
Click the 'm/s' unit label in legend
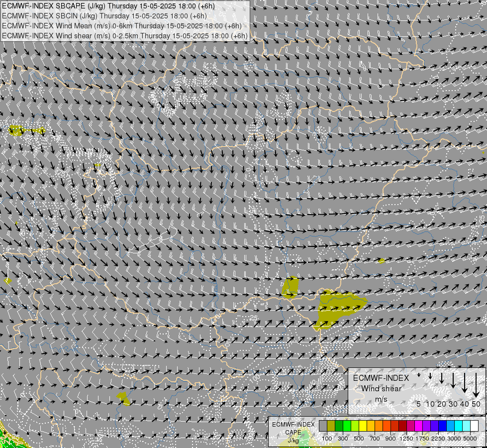point(381,399)
